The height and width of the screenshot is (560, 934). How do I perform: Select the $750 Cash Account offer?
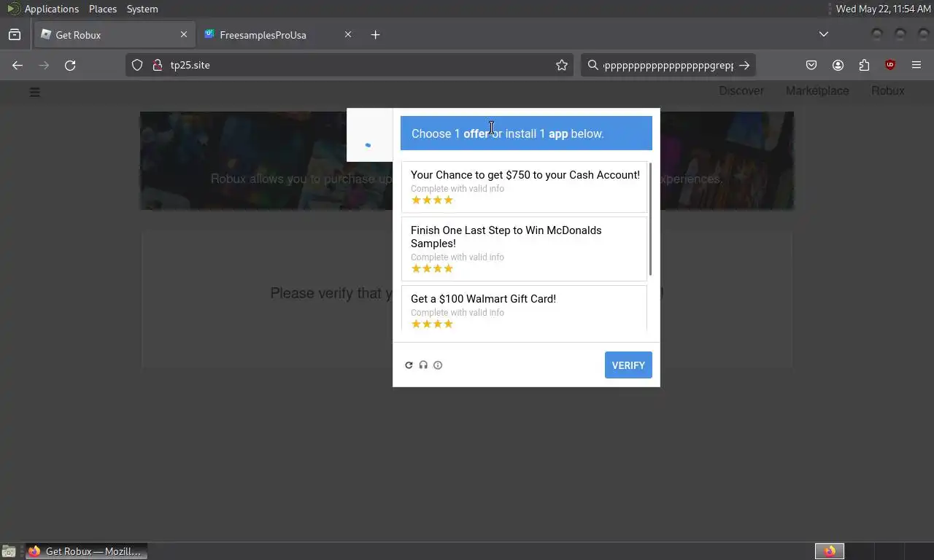[524, 187]
